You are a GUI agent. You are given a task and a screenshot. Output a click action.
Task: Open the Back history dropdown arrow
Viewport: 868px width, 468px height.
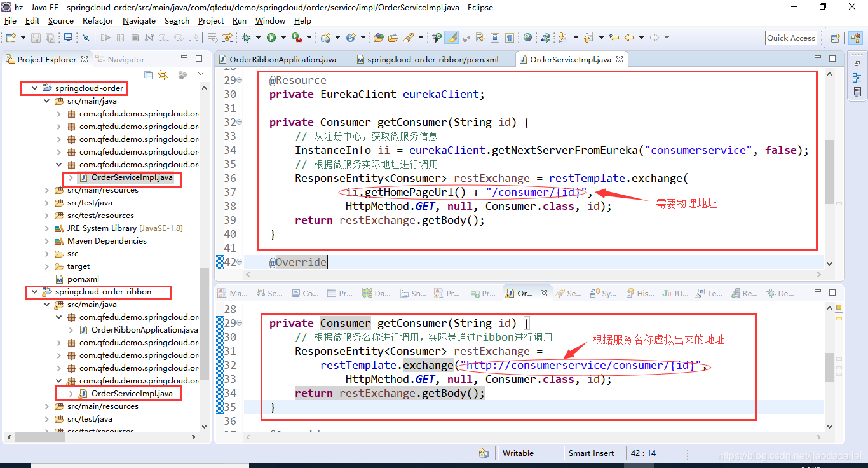[x=641, y=38]
